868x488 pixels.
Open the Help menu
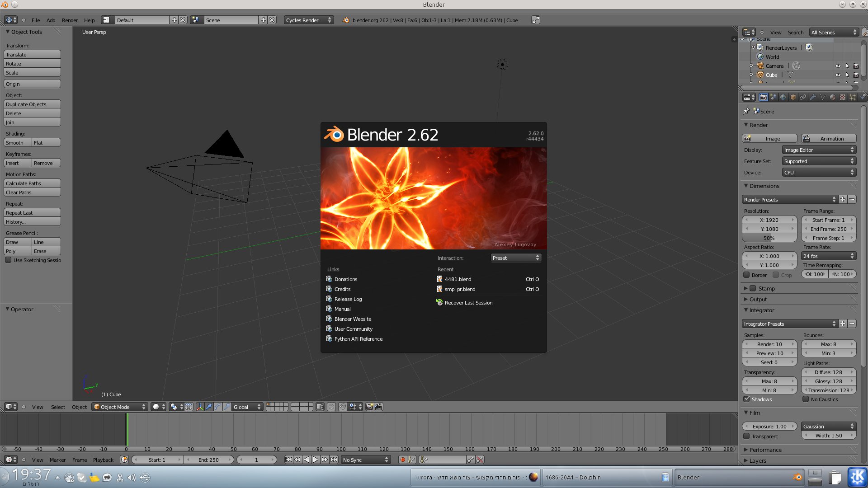89,20
